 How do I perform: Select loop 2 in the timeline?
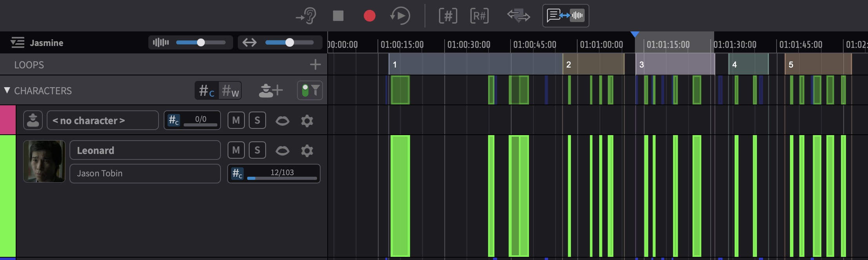click(593, 64)
